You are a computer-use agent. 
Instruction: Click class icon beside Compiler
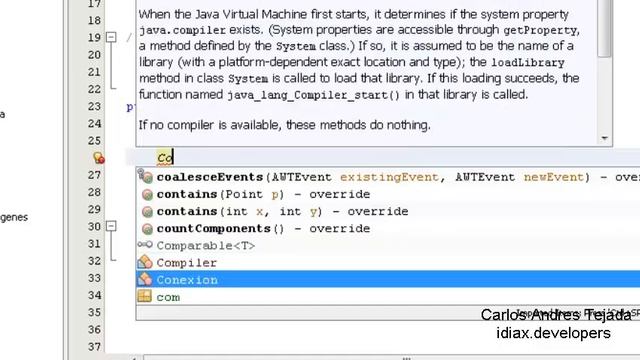pyautogui.click(x=145, y=262)
